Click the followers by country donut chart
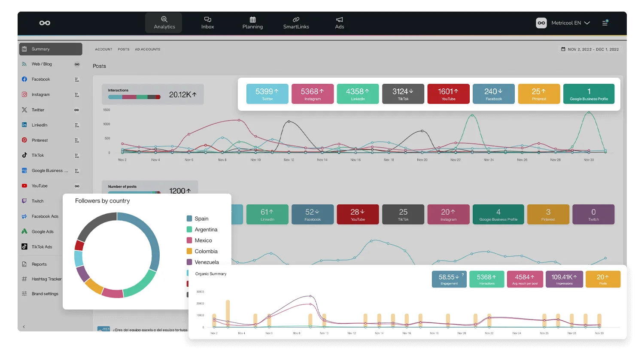This screenshot has height=349, width=644. pos(117,255)
